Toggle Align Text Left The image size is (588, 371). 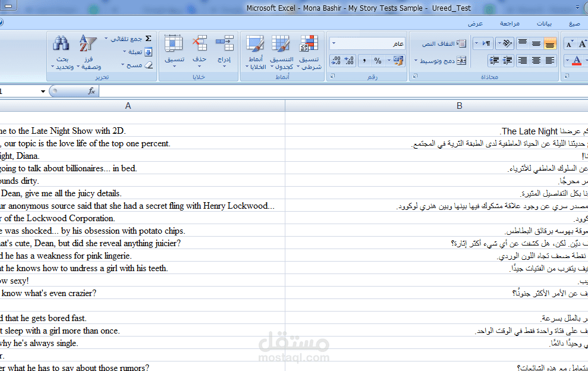[550, 61]
